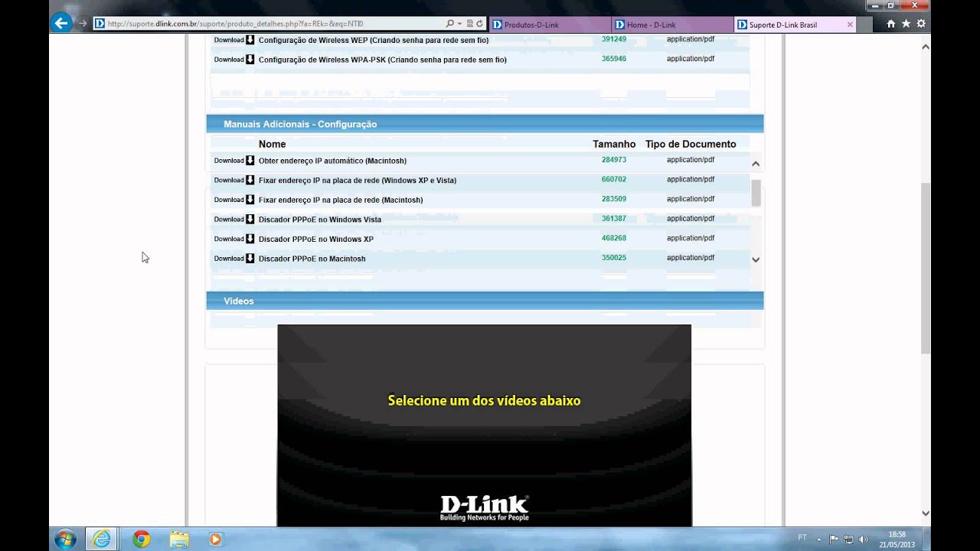Viewport: 980px width, 551px height.
Task: Download arrow for Configuração de Wireless WEP
Action: pyautogui.click(x=250, y=39)
